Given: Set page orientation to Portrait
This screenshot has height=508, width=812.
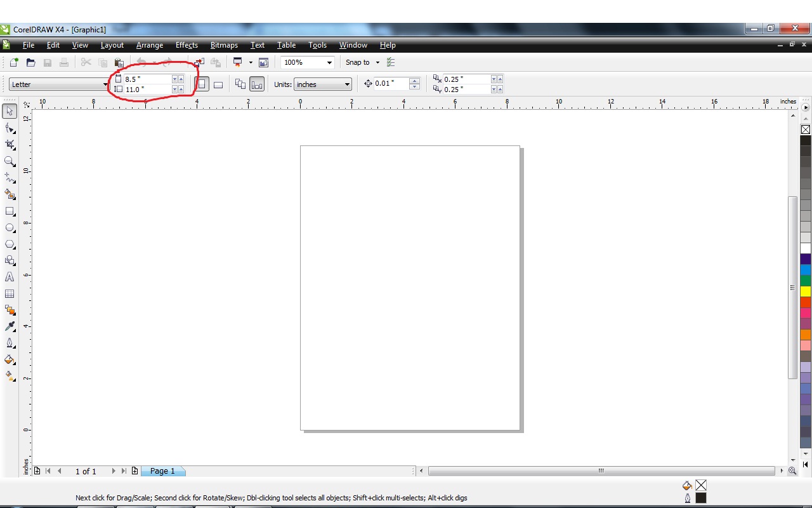Looking at the screenshot, I should [x=202, y=84].
